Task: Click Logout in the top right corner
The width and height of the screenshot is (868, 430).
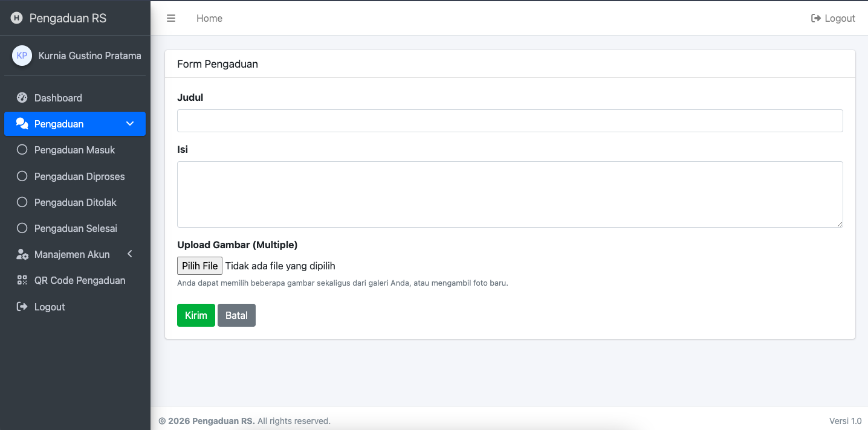Action: click(833, 18)
